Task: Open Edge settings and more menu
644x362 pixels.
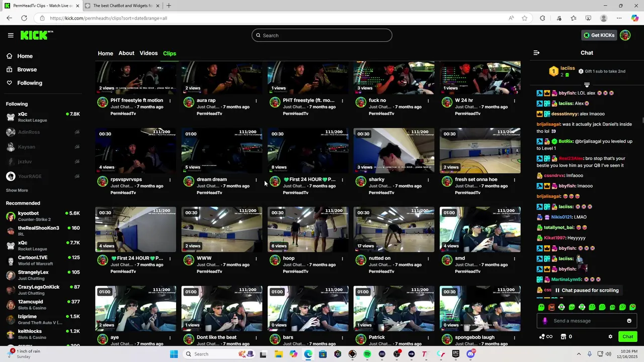Action: pyautogui.click(x=619, y=18)
